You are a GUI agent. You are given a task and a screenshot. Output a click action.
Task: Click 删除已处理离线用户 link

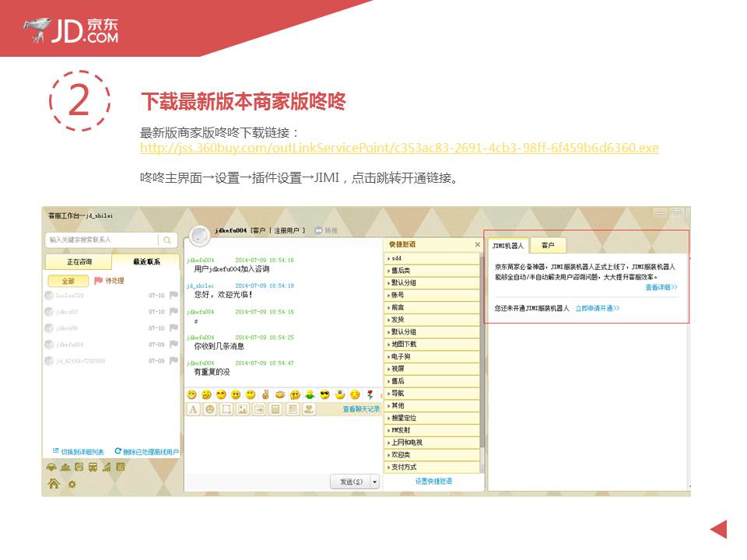150,451
